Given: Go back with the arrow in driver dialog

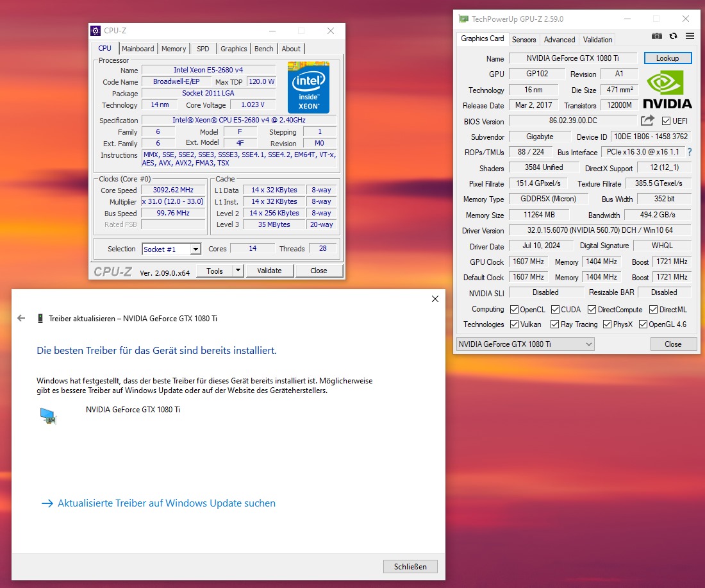Looking at the screenshot, I should (21, 318).
